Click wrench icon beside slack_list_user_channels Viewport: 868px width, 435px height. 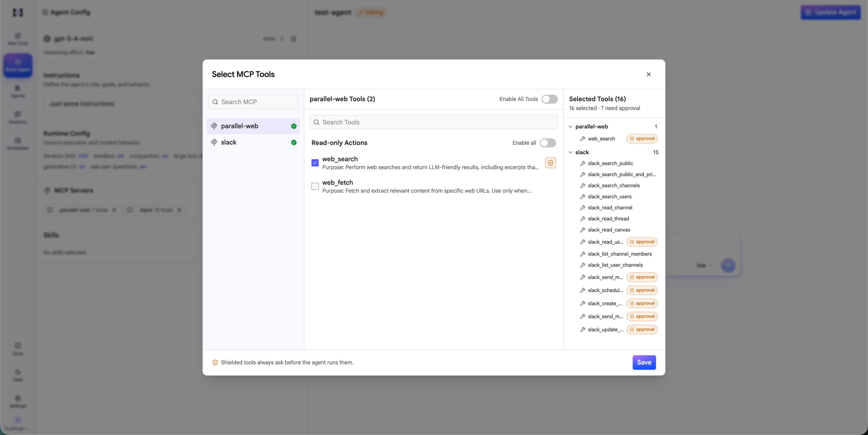click(x=583, y=265)
